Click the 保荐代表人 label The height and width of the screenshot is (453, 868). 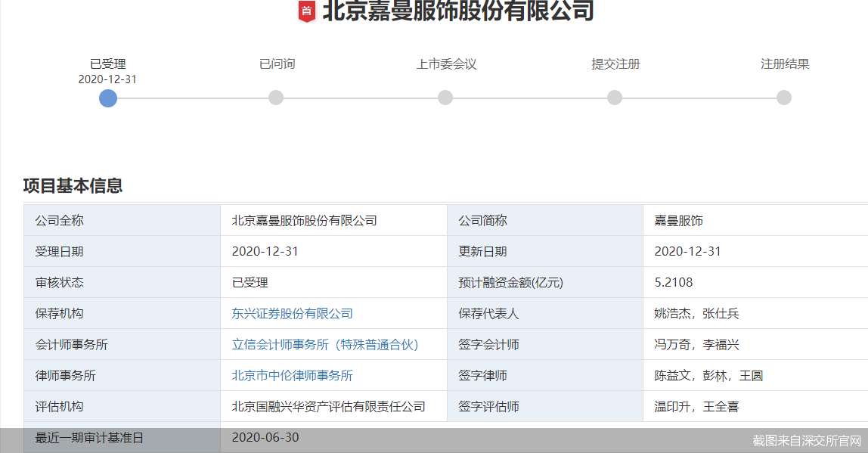488,313
